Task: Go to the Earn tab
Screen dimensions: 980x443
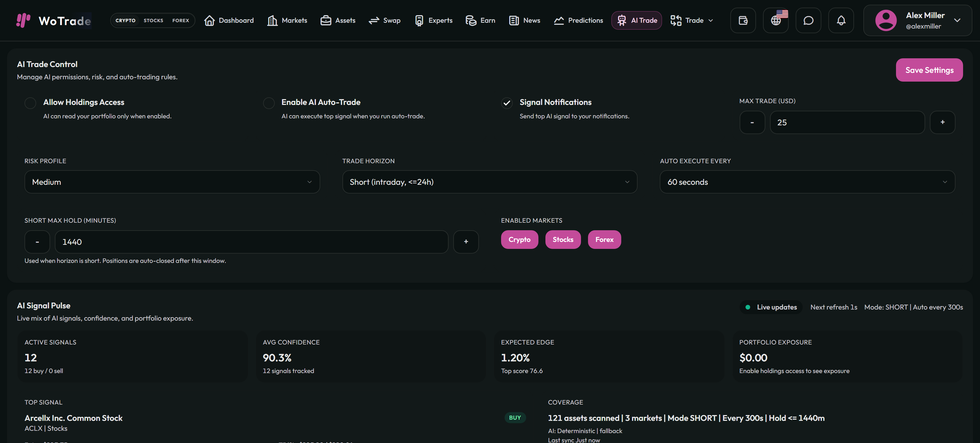Action: click(480, 20)
